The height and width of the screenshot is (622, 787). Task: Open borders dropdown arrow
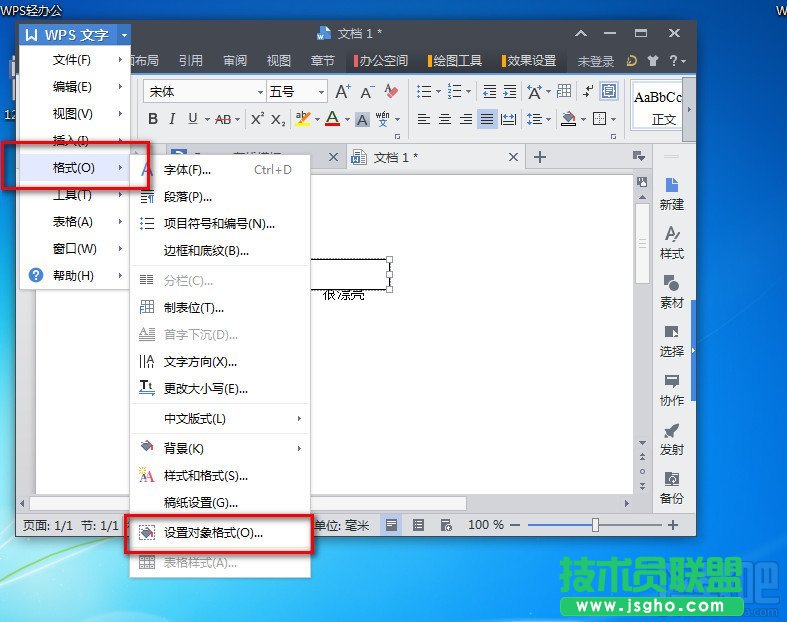pyautogui.click(x=613, y=119)
